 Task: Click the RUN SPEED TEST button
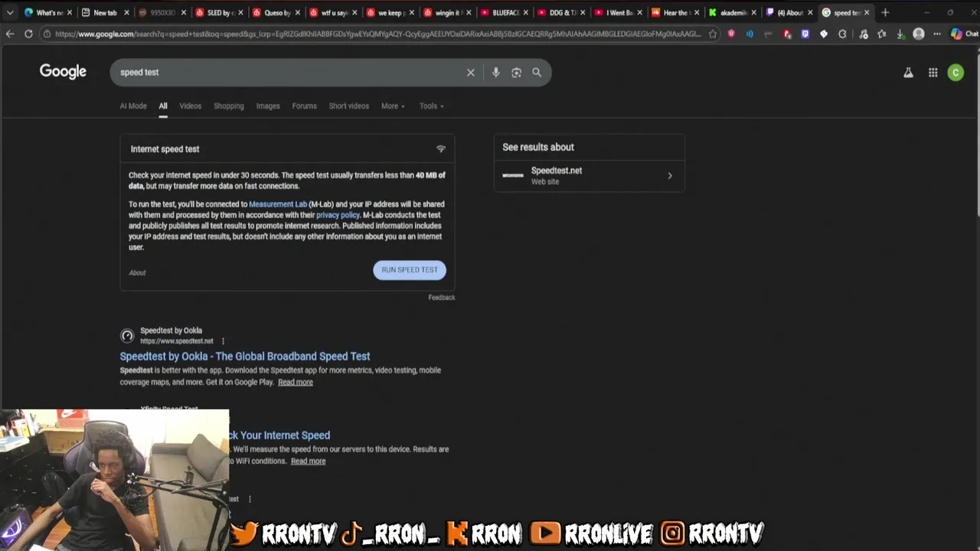point(410,269)
